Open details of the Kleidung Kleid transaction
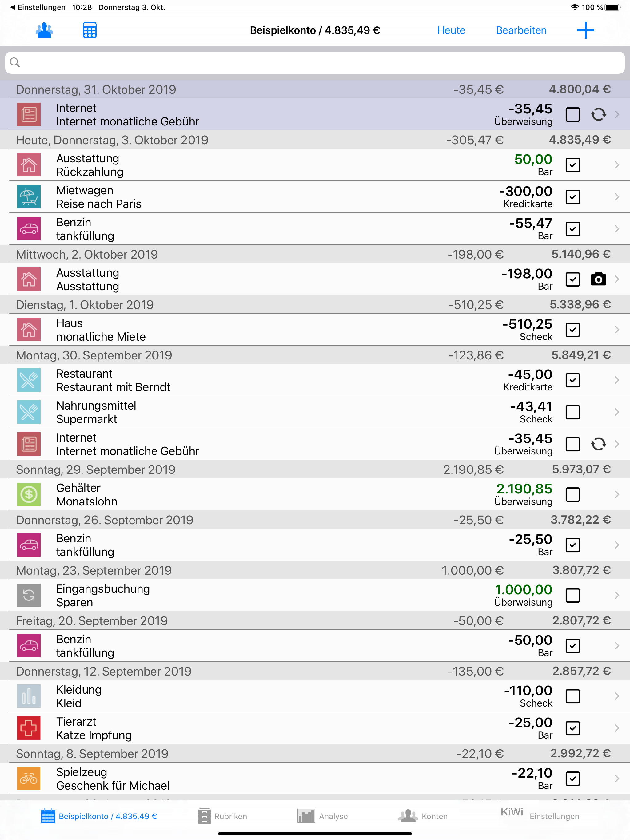Viewport: 630px width, 840px height. 616,696
